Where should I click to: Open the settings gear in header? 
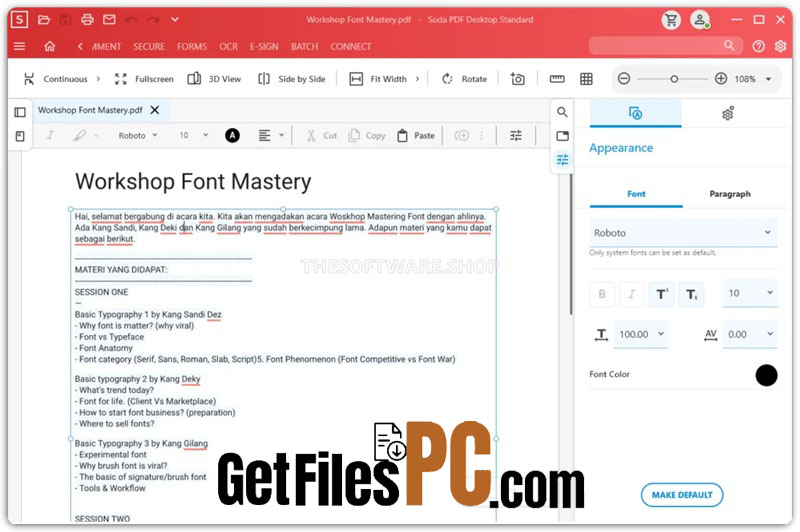(780, 46)
